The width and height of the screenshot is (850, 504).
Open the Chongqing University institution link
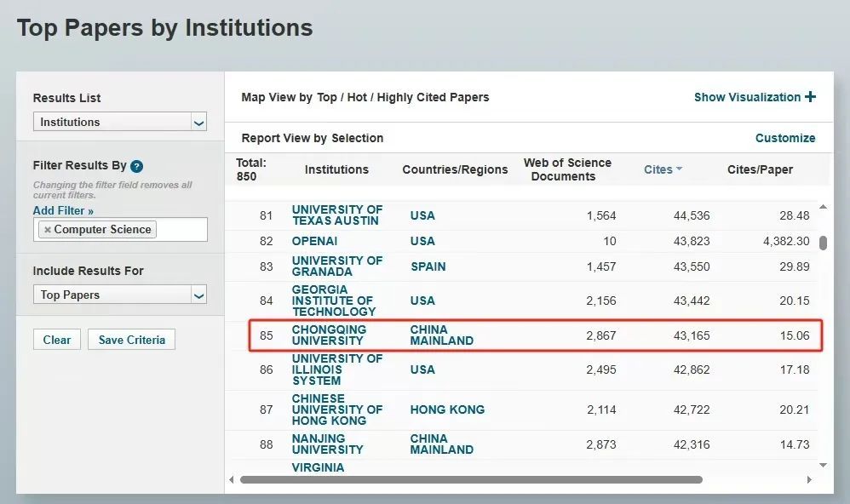(328, 335)
